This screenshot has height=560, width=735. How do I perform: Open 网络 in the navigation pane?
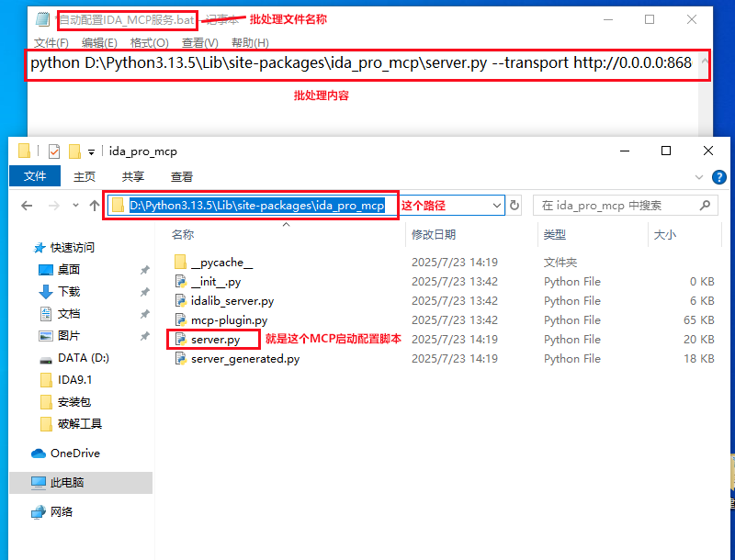coord(62,511)
